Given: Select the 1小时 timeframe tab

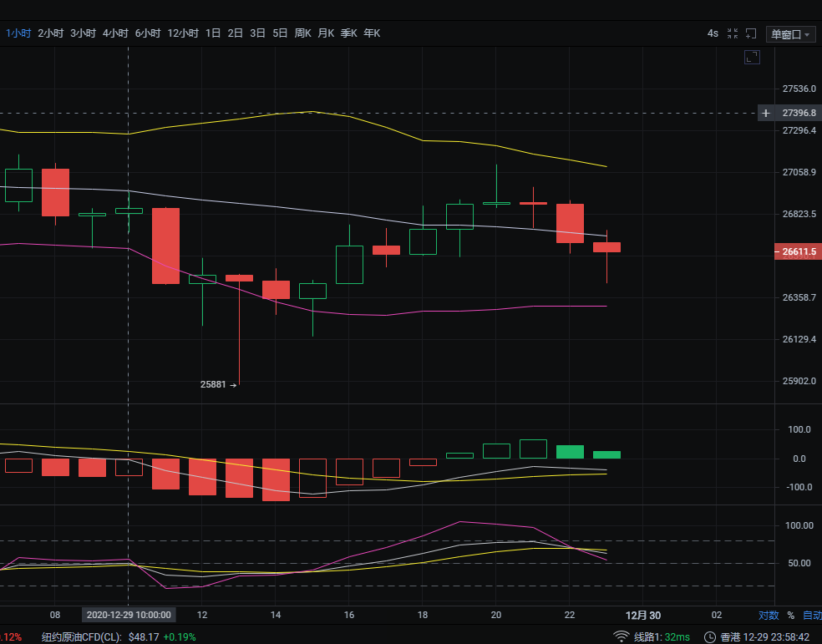Looking at the screenshot, I should pyautogui.click(x=18, y=33).
